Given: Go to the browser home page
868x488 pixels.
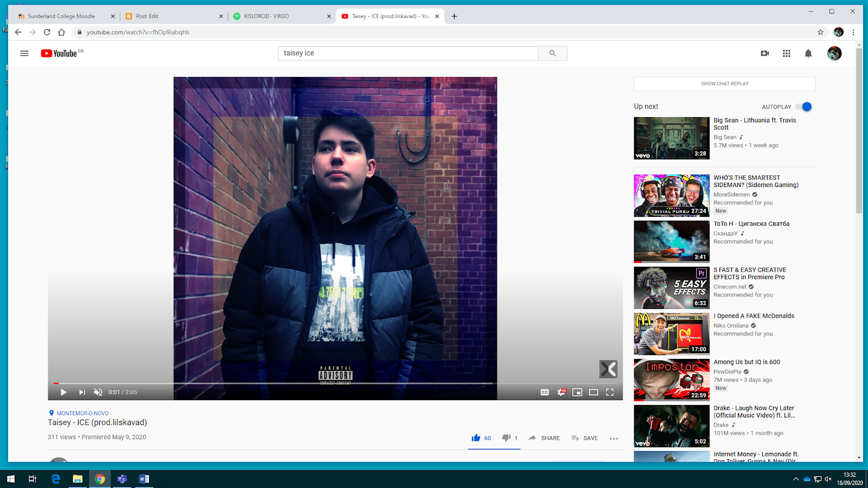Looking at the screenshot, I should pos(61,32).
